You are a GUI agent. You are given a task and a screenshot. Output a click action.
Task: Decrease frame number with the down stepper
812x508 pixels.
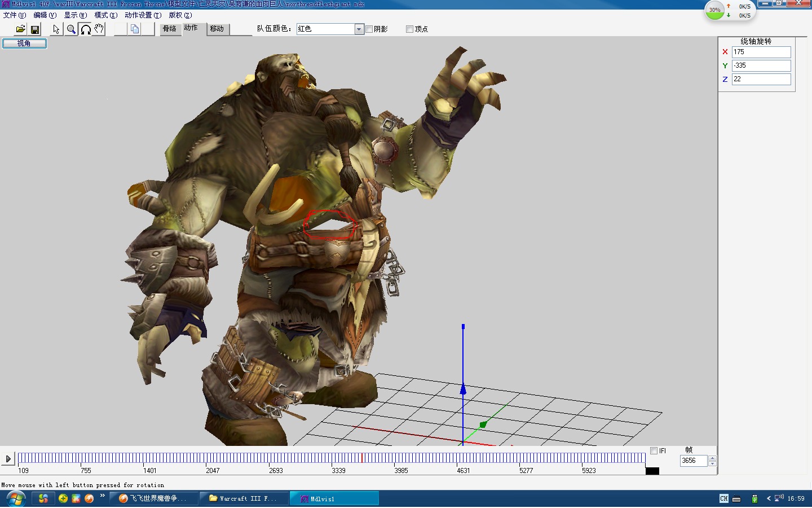tap(712, 463)
